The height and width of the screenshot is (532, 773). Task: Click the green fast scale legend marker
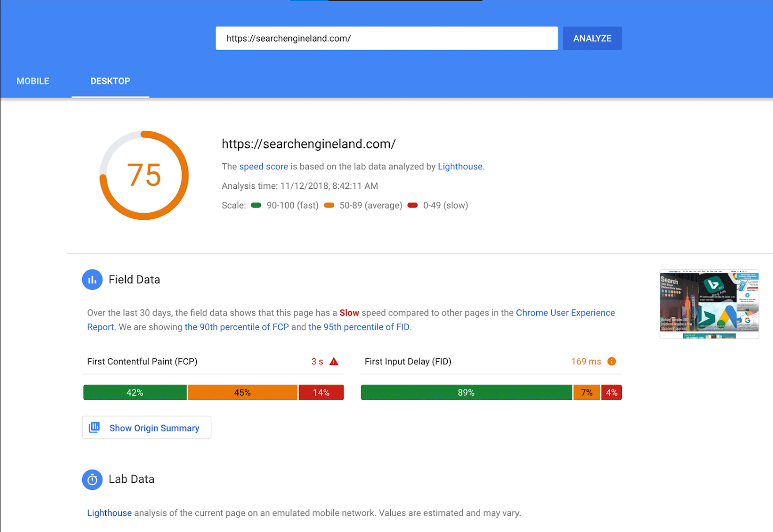pyautogui.click(x=256, y=205)
